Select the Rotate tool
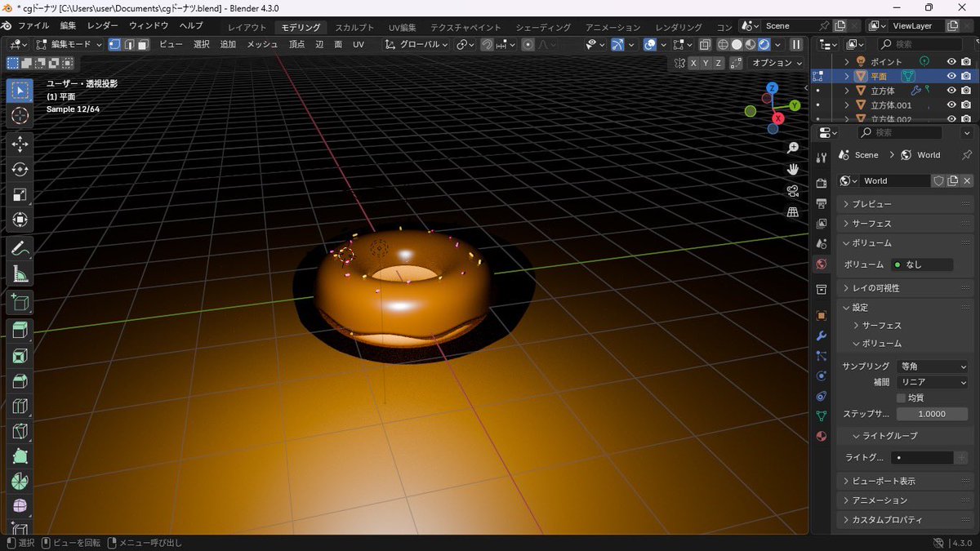 (x=20, y=170)
